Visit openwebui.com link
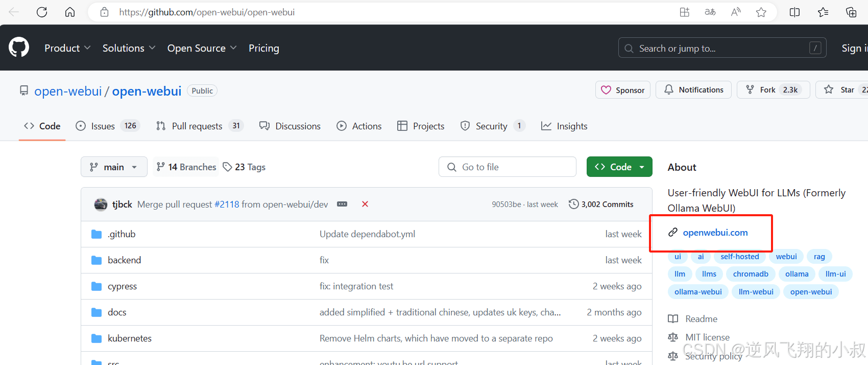This screenshot has height=365, width=868. pos(715,233)
